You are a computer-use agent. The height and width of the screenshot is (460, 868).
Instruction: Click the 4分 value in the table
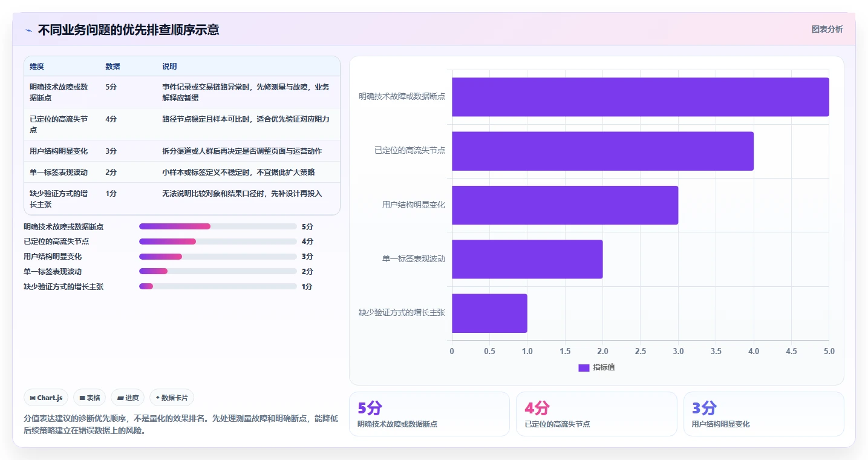click(x=111, y=119)
